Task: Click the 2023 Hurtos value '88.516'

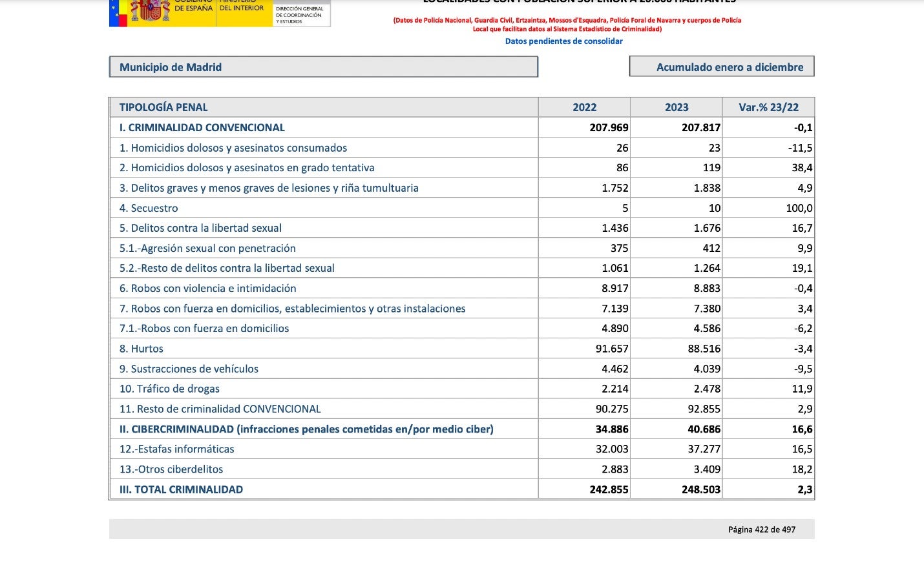Action: [704, 349]
